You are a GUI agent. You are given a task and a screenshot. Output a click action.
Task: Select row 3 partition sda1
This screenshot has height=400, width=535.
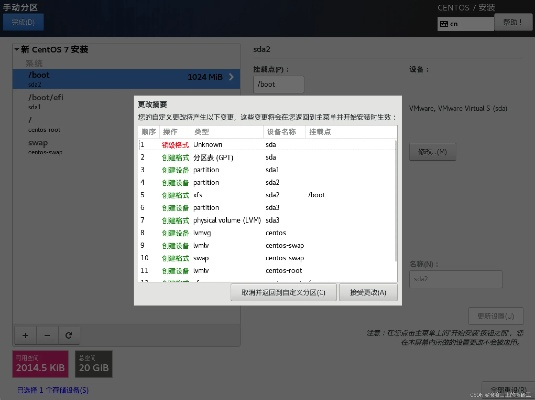[267, 170]
